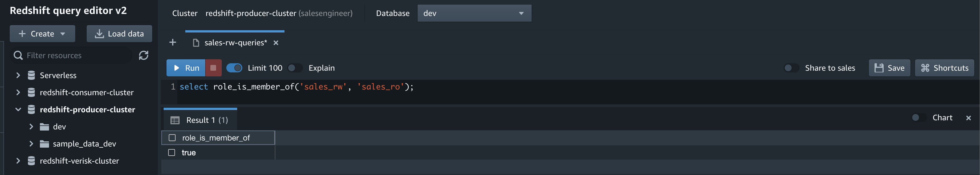980x175 pixels.
Task: Expand the redshift-consumer-cluster tree node
Action: point(18,92)
